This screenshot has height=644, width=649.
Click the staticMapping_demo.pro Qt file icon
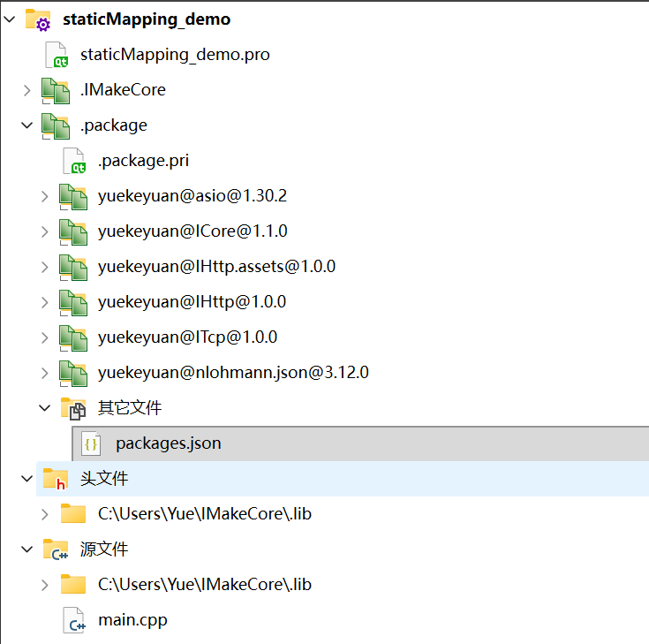(x=57, y=55)
